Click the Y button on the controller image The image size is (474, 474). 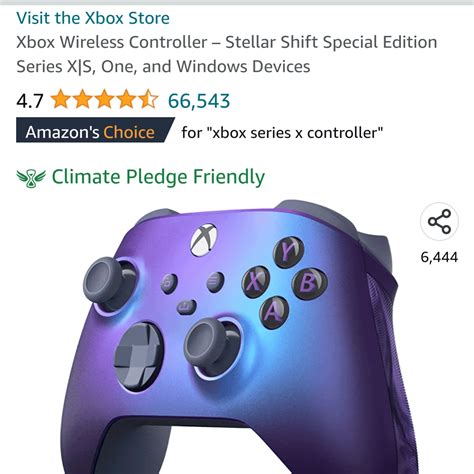tap(288, 252)
